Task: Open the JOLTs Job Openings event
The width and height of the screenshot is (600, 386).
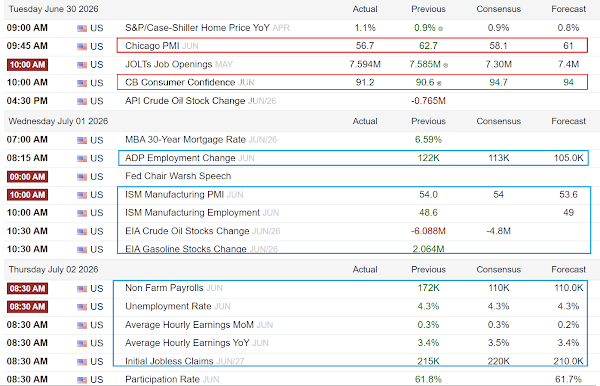Action: [168, 64]
